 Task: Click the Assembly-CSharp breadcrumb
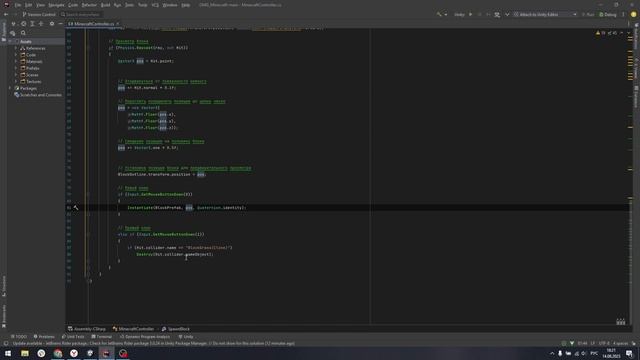pyautogui.click(x=87, y=329)
